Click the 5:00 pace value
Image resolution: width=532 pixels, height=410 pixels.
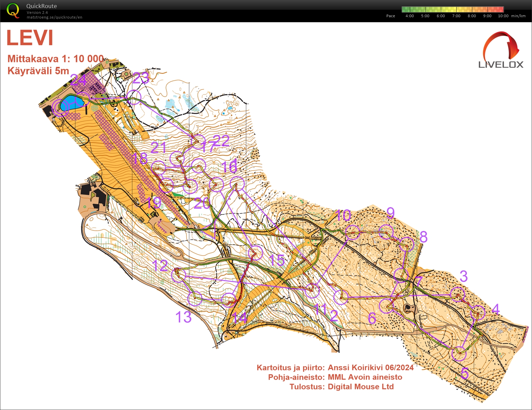425,16
